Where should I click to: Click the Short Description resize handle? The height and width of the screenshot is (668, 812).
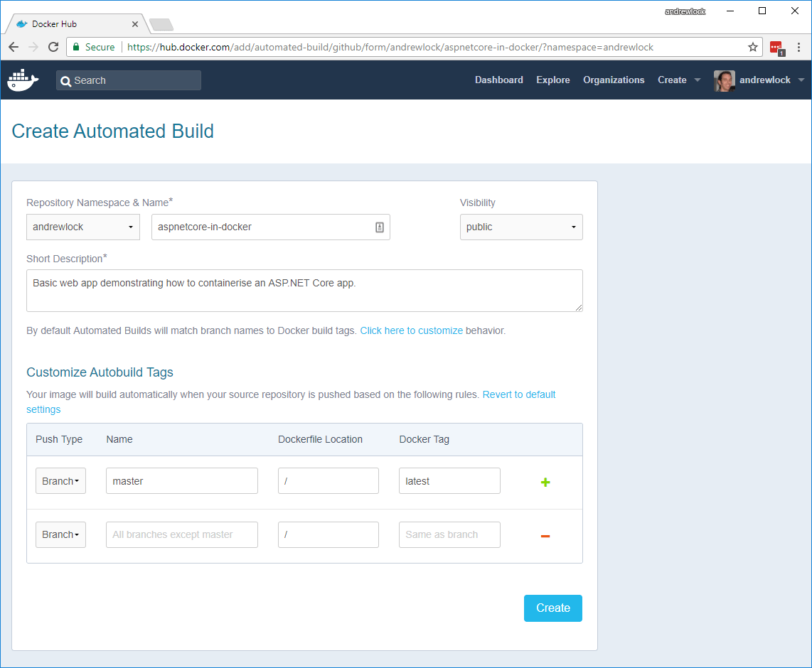coord(579,308)
